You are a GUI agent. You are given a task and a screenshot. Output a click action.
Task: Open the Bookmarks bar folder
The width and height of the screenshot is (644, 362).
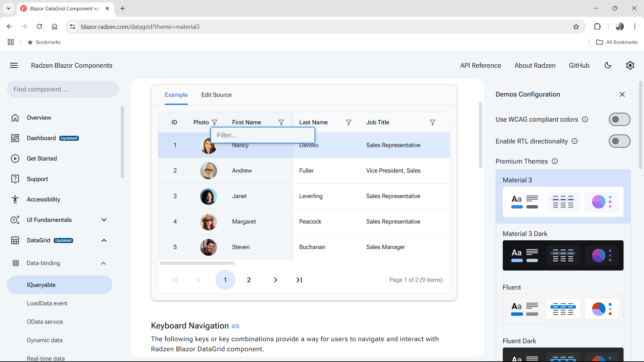(x=44, y=42)
